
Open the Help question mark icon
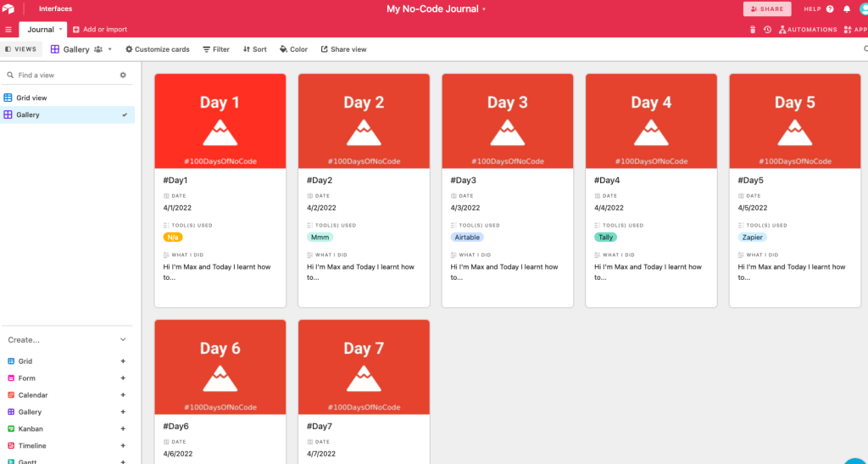[x=830, y=9]
